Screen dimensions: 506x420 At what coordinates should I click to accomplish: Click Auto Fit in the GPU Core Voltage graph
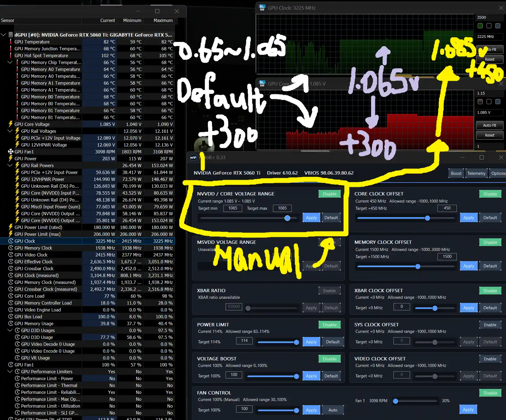[489, 125]
